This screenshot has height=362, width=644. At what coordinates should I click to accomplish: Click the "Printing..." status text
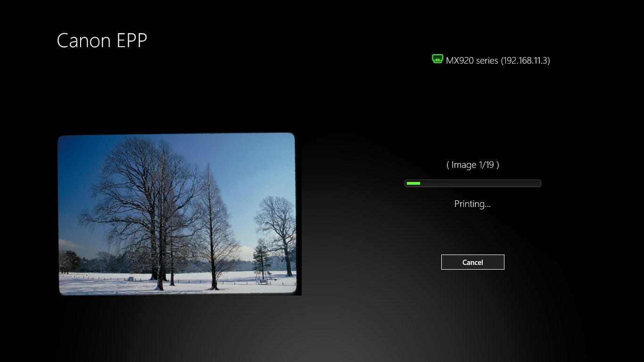472,204
